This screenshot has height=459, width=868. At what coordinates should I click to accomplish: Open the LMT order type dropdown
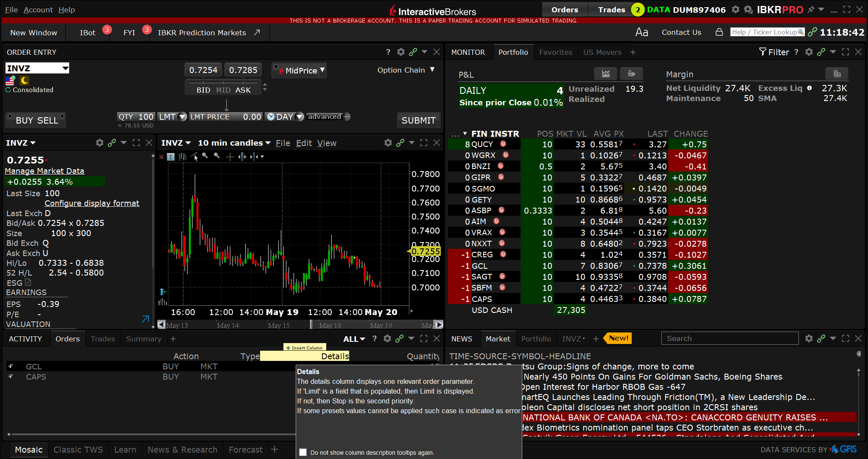pyautogui.click(x=182, y=117)
